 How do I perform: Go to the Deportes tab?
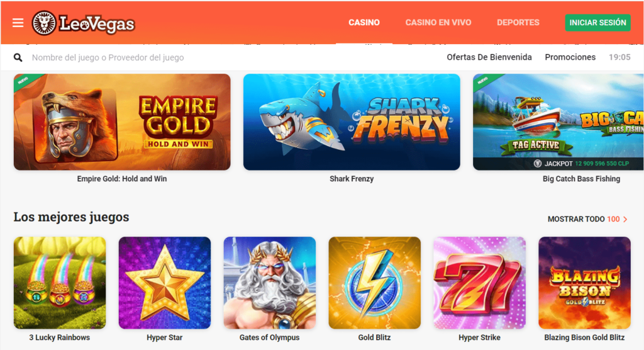pyautogui.click(x=518, y=23)
